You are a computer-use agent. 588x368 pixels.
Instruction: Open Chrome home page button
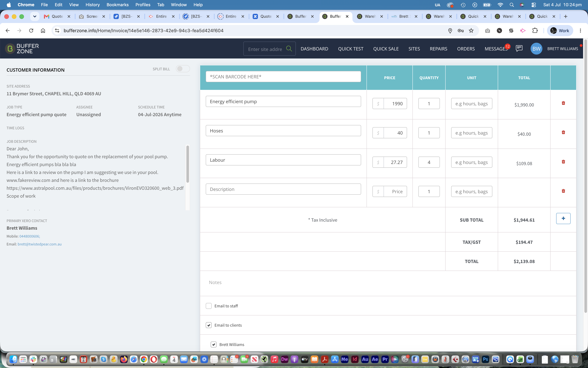click(43, 30)
